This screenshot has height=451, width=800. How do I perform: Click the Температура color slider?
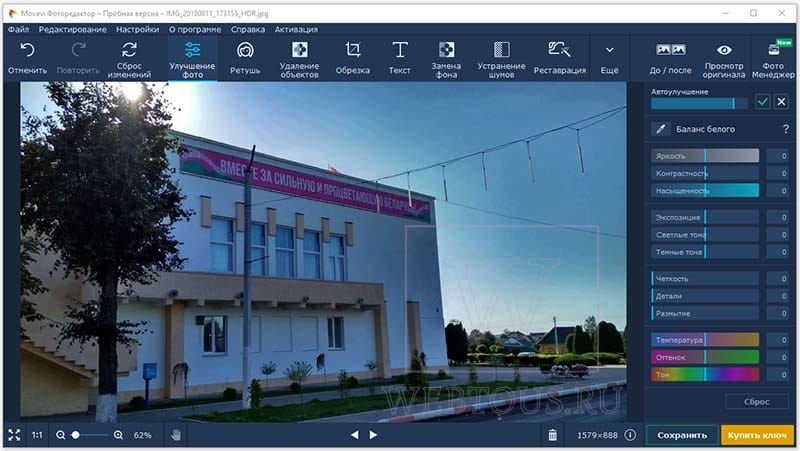[705, 340]
